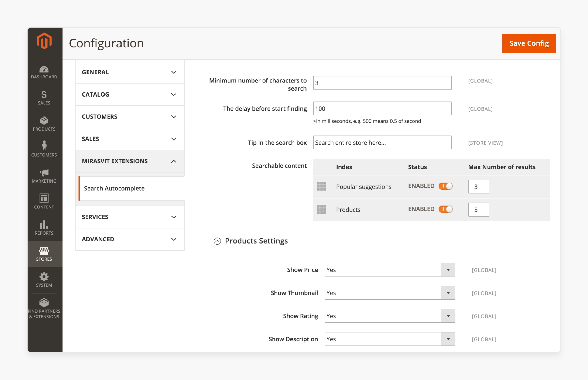588x380 pixels.
Task: Select the Search Autocomplete menu item
Action: [131, 188]
